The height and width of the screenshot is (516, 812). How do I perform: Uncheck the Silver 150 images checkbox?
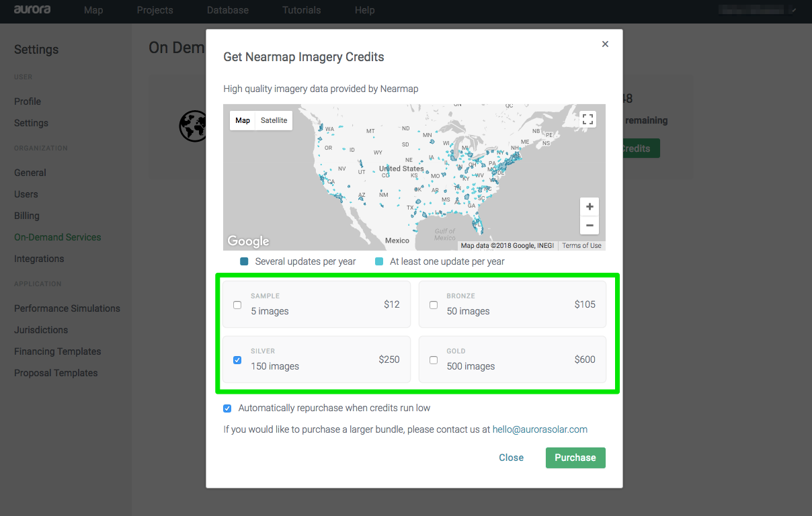[237, 360]
